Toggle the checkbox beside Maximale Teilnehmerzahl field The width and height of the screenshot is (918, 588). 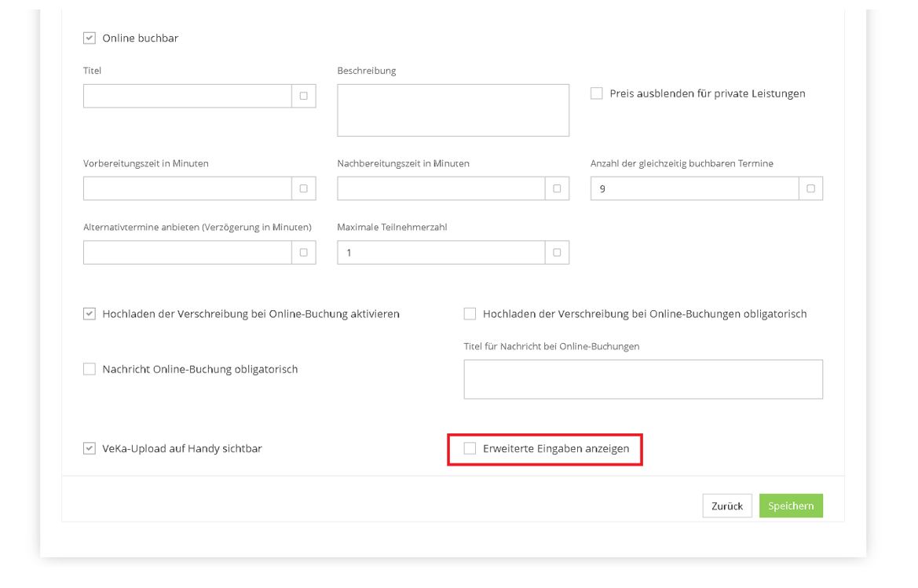point(557,253)
